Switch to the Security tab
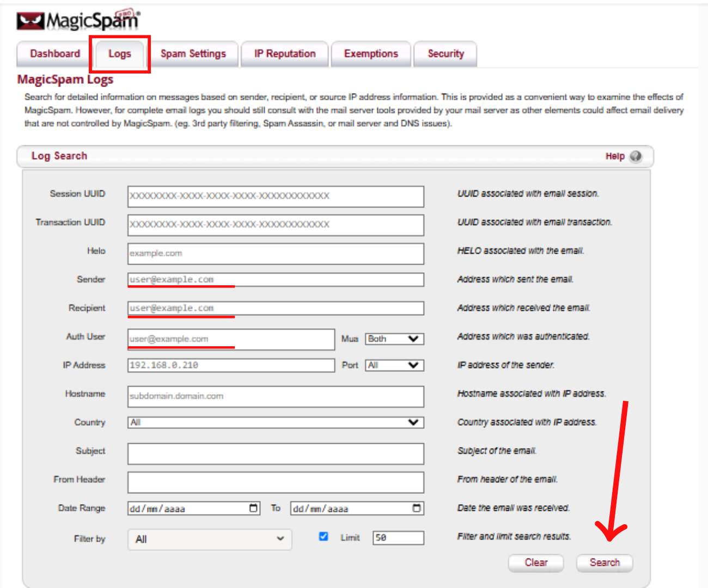Screen dimensions: 708x588 point(445,54)
